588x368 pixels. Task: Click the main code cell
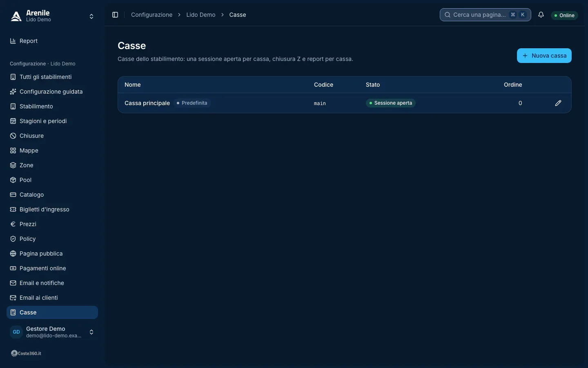320,103
